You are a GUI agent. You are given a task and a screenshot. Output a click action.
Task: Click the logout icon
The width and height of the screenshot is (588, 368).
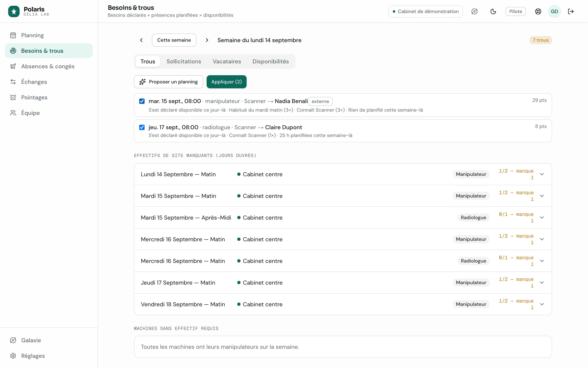pos(571,11)
